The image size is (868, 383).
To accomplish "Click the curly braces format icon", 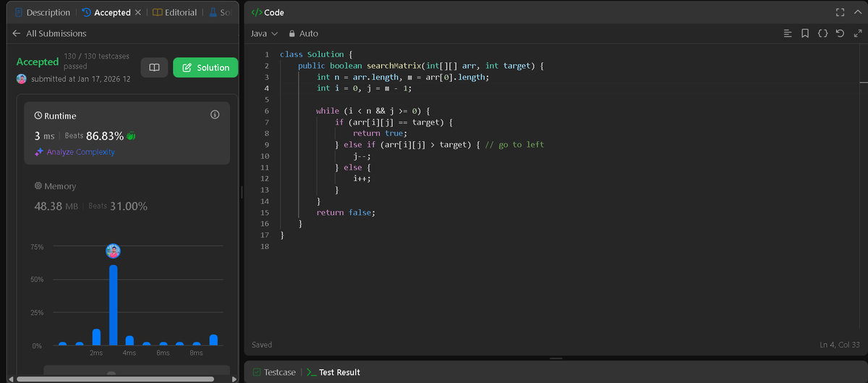I will (822, 33).
